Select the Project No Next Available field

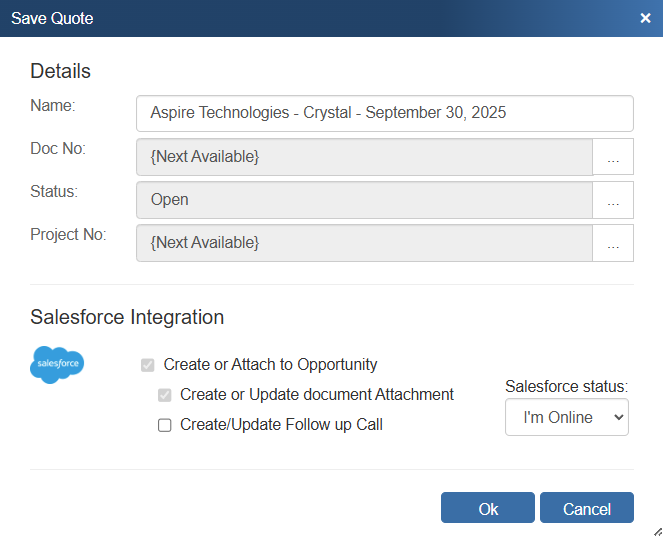click(x=364, y=243)
